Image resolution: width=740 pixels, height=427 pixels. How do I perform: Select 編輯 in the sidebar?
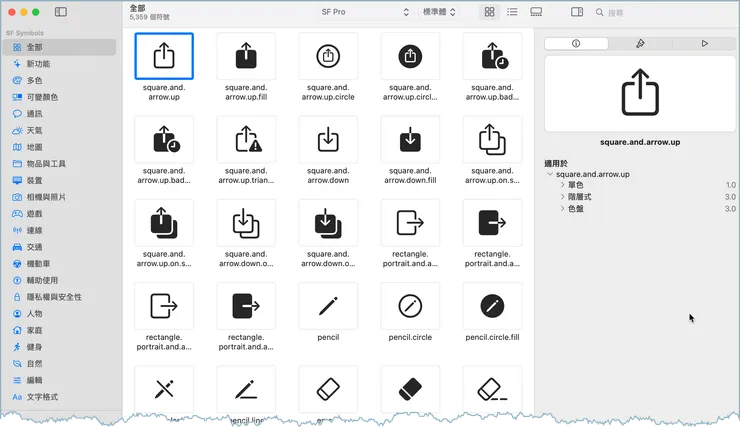[59, 380]
